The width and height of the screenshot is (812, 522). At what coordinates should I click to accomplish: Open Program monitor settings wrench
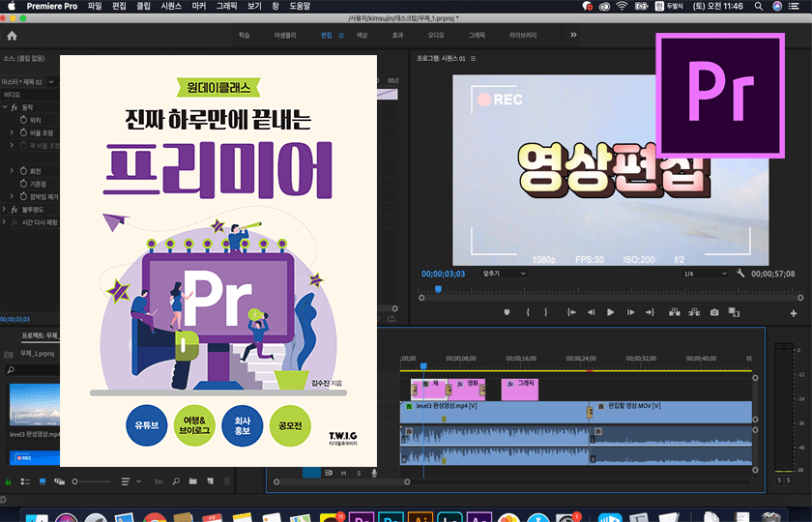click(x=740, y=274)
